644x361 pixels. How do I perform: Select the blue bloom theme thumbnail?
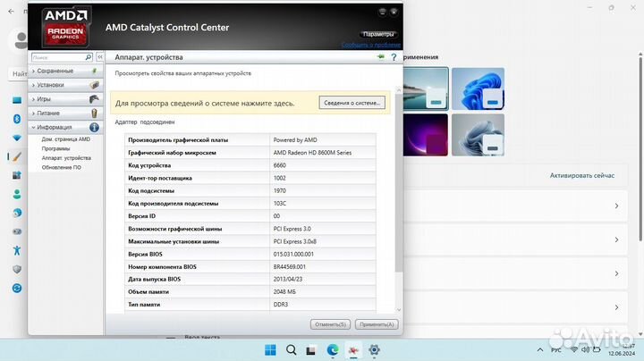click(x=478, y=88)
